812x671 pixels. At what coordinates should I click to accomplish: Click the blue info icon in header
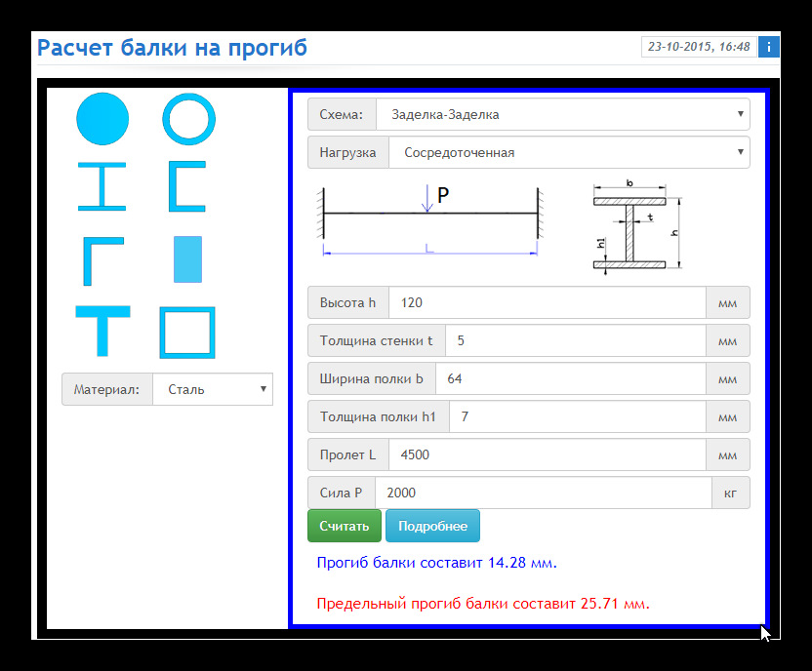(x=769, y=47)
